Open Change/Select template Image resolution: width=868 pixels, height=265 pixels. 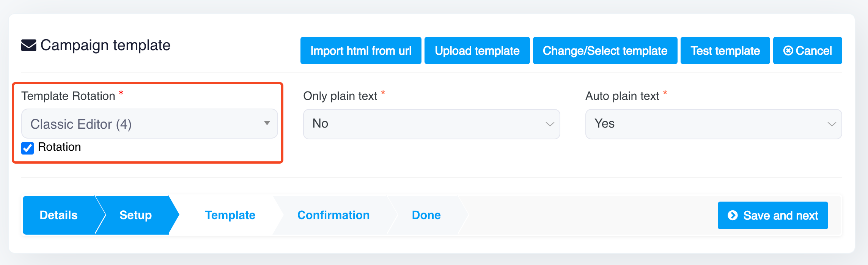click(605, 50)
